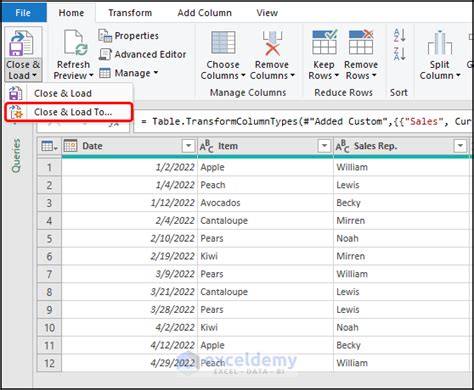The height and width of the screenshot is (390, 474).
Task: Expand the Remove Columns dropdown arrow
Action: 292,76
